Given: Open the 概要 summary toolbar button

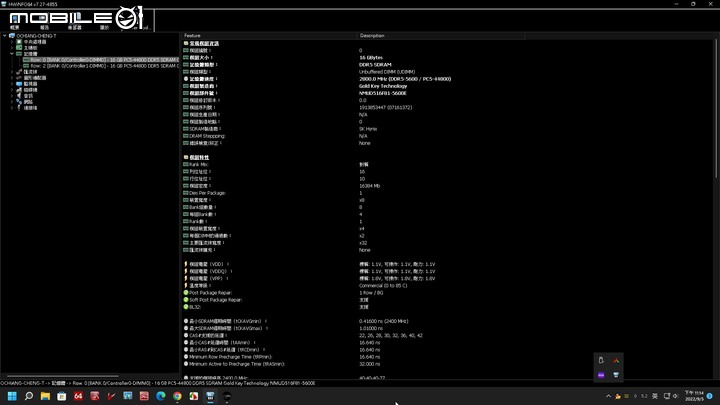Looking at the screenshot, I should tap(15, 22).
